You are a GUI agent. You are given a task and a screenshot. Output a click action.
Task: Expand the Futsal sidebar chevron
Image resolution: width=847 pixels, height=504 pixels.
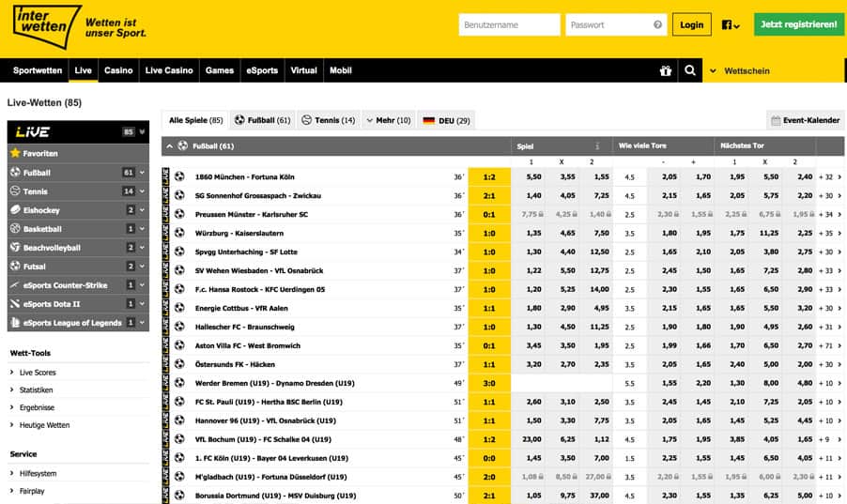[142, 267]
